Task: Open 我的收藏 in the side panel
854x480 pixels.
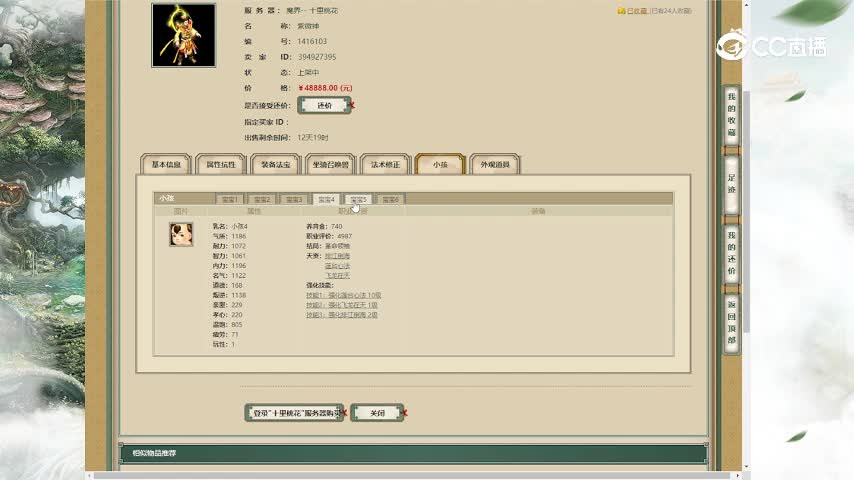Action: pos(731,115)
